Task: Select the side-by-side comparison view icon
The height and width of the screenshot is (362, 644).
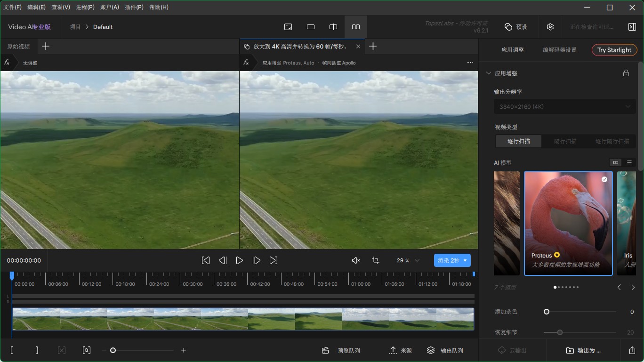Action: 356,27
